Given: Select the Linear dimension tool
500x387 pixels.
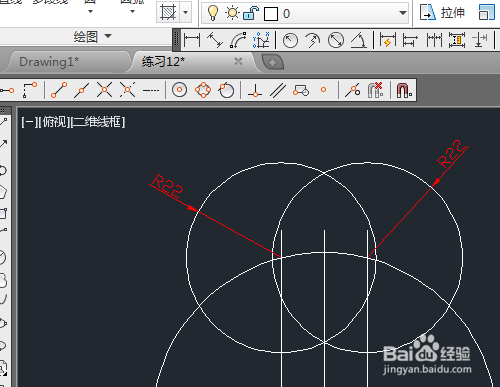Looking at the screenshot, I should tap(192, 40).
